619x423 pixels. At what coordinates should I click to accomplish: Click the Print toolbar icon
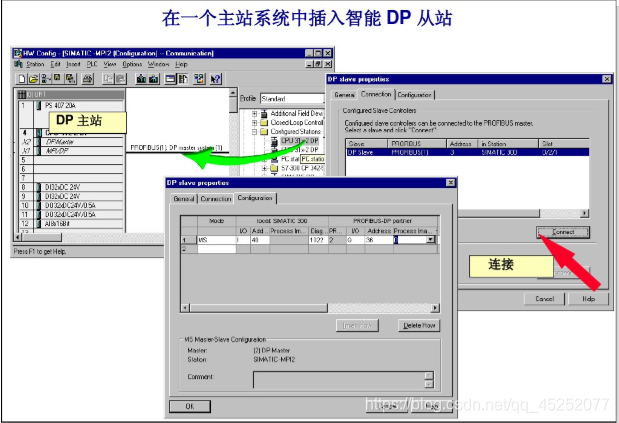pyautogui.click(x=88, y=79)
